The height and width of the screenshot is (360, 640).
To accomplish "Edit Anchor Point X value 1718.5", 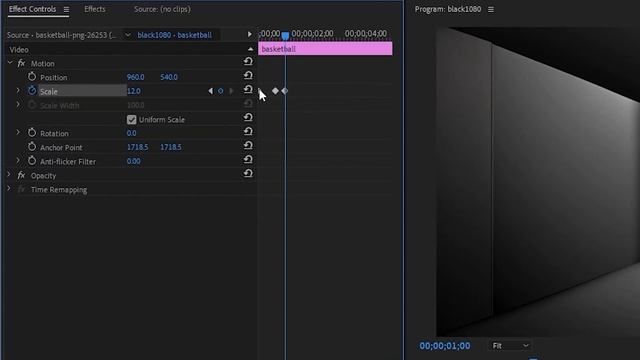I will 138,147.
